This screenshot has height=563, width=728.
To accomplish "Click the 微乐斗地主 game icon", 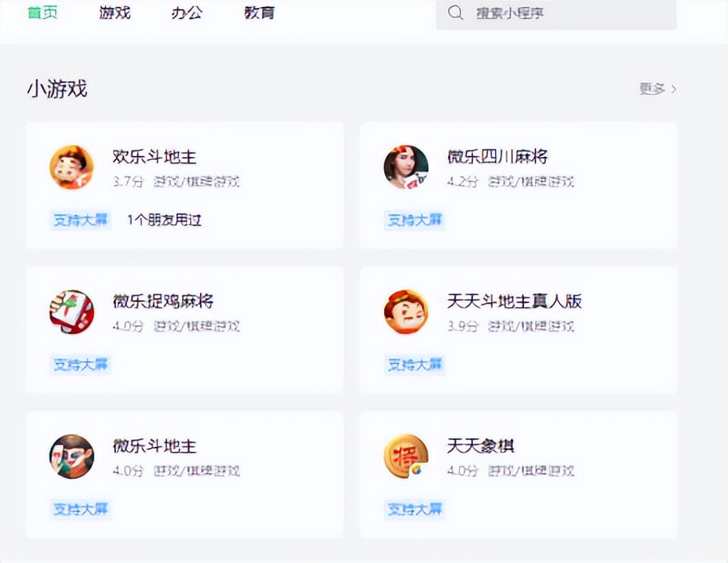I will coord(72,457).
